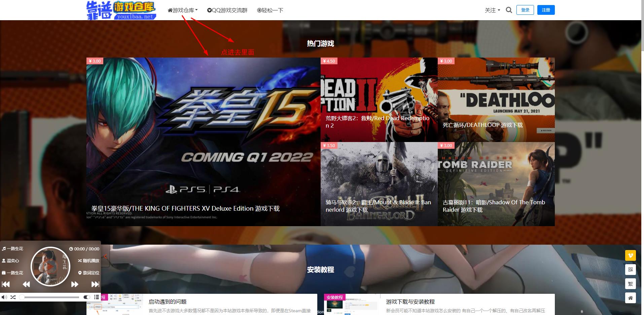This screenshot has height=315, width=644.
Task: Click the 游戏下载与安装教程 article thumbnail
Action: tap(352, 305)
